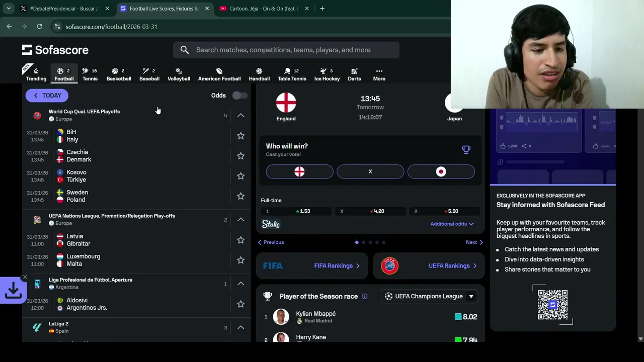Select the Darts sport icon
The width and height of the screenshot is (644, 362).
(x=354, y=74)
